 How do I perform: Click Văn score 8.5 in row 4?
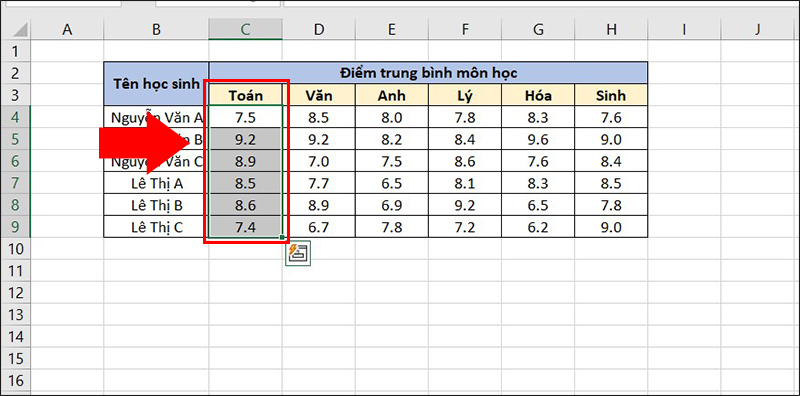pyautogui.click(x=319, y=117)
